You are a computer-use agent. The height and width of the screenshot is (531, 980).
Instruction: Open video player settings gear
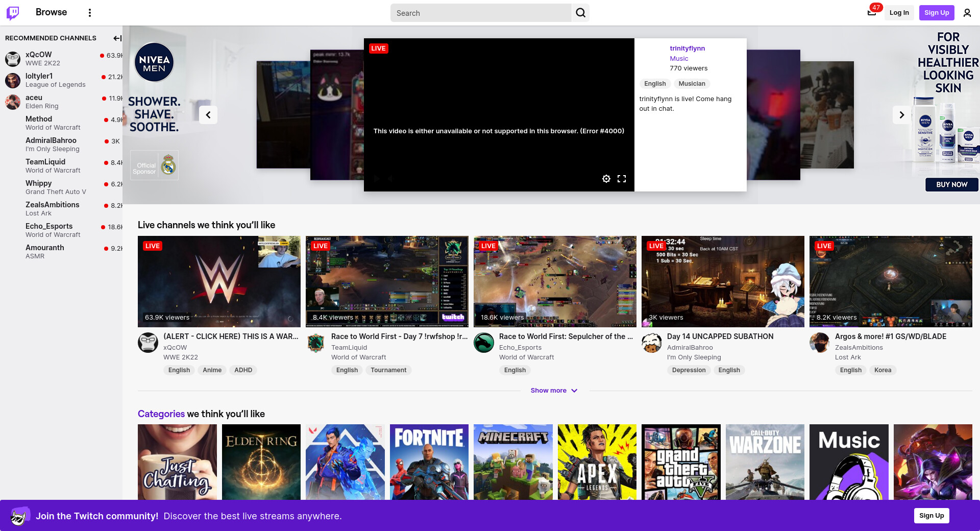tap(606, 179)
